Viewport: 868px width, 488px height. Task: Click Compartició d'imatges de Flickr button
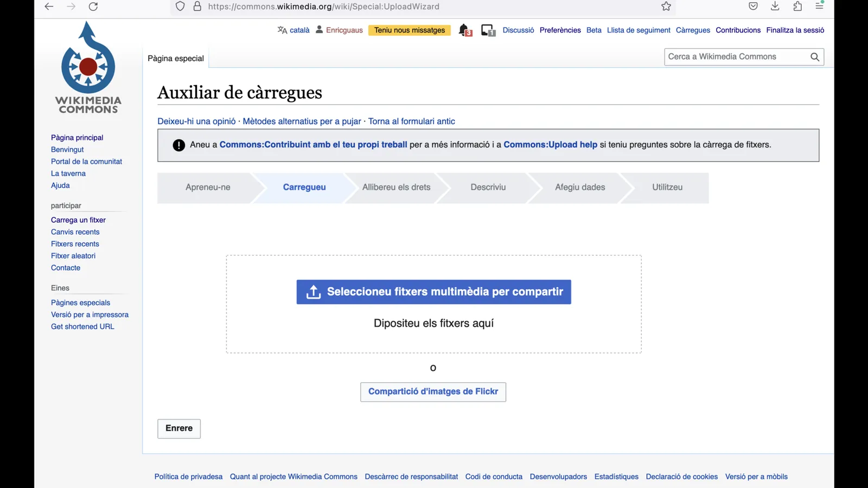433,392
